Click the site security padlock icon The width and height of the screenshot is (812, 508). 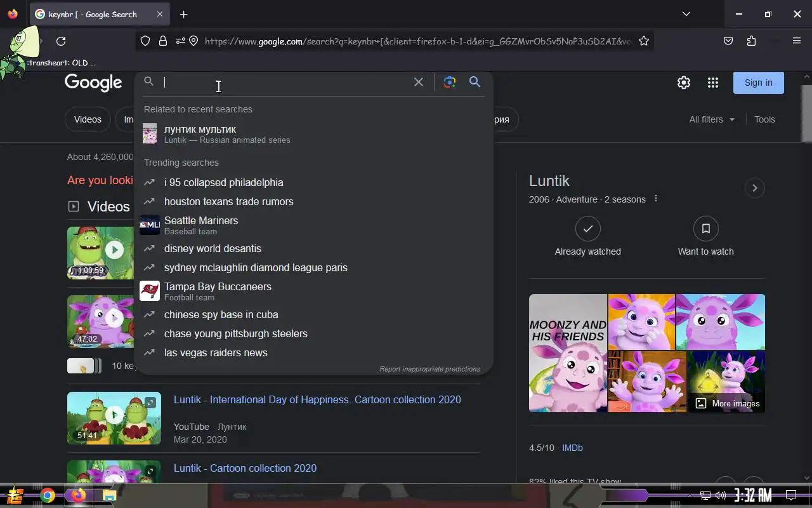(163, 41)
